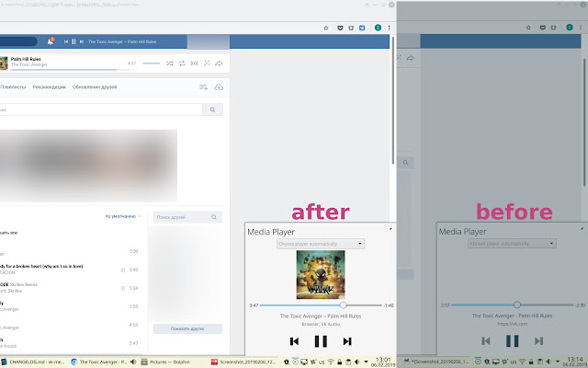Click the share arrow in the before window
This screenshot has height=368, width=588.
[x=411, y=58]
